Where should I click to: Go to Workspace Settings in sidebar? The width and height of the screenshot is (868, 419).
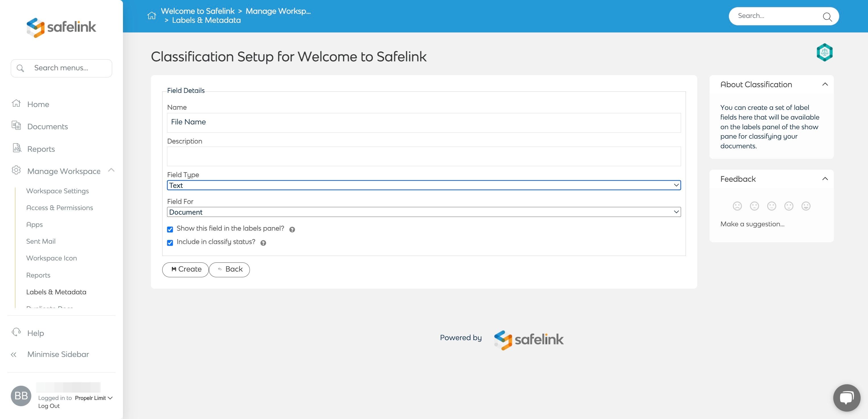click(57, 191)
